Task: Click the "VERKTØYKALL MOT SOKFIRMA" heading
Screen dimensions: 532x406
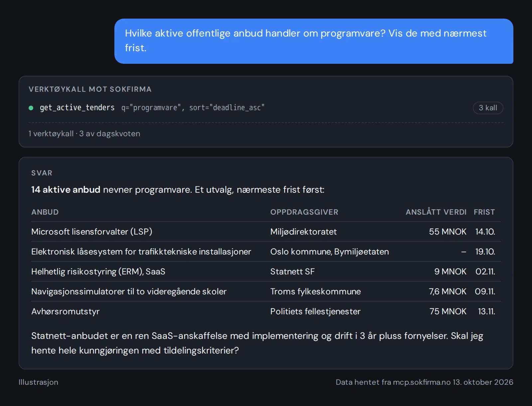Action: (90, 89)
